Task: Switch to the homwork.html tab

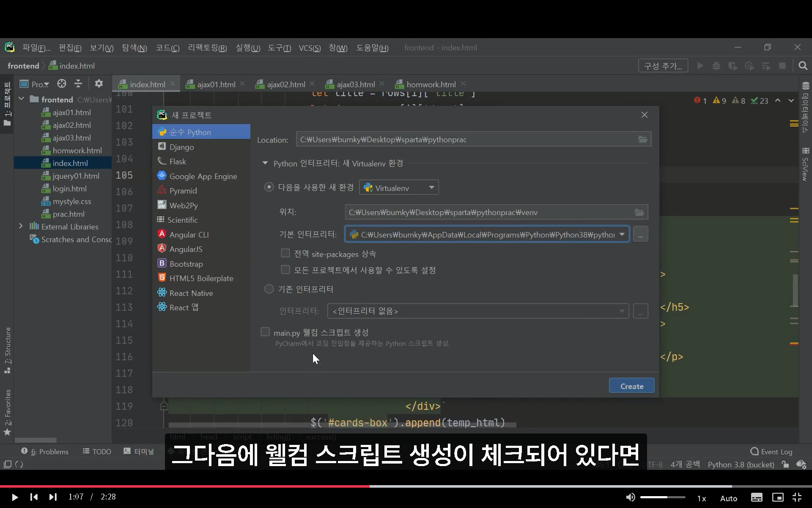Action: pos(431,84)
